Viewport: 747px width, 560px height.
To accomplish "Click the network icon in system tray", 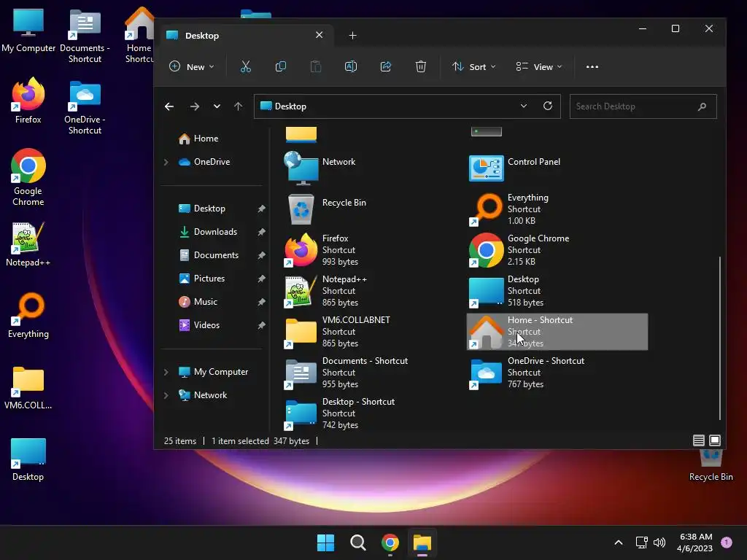I will click(x=641, y=542).
